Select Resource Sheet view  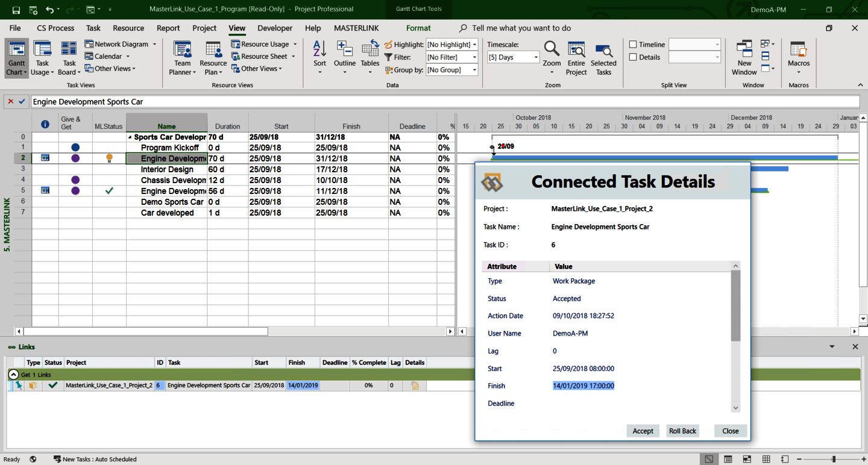click(x=263, y=57)
